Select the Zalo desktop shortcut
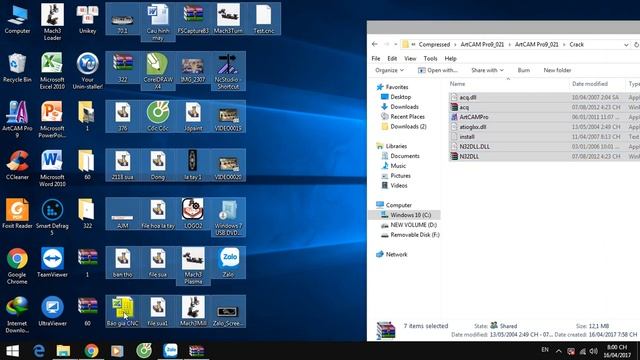 pyautogui.click(x=228, y=262)
